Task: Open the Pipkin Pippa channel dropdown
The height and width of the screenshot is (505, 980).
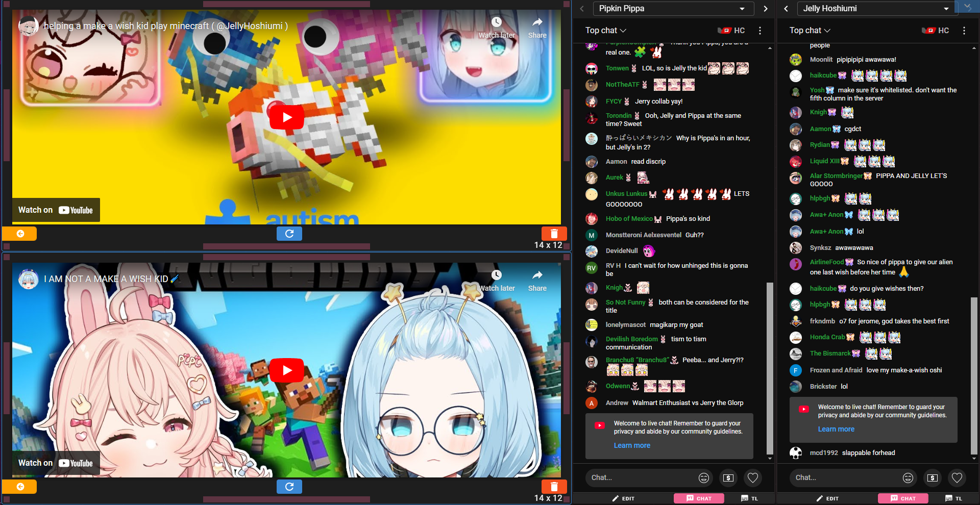Action: click(673, 8)
